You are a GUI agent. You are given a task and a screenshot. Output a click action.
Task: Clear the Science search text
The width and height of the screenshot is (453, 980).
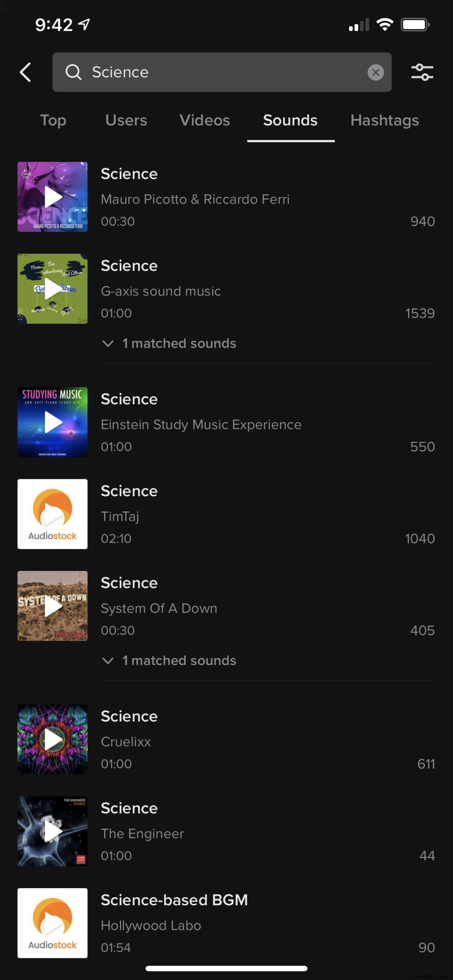pyautogui.click(x=375, y=72)
